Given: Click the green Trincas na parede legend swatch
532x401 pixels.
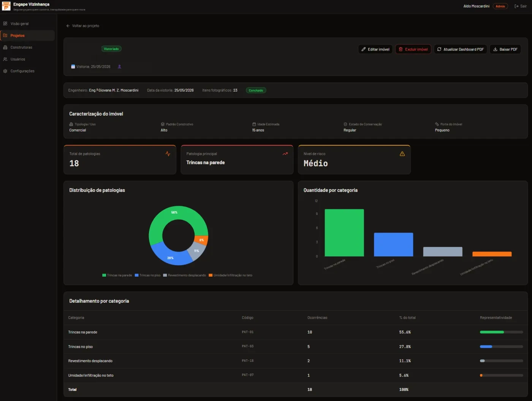Looking at the screenshot, I should [x=104, y=275].
